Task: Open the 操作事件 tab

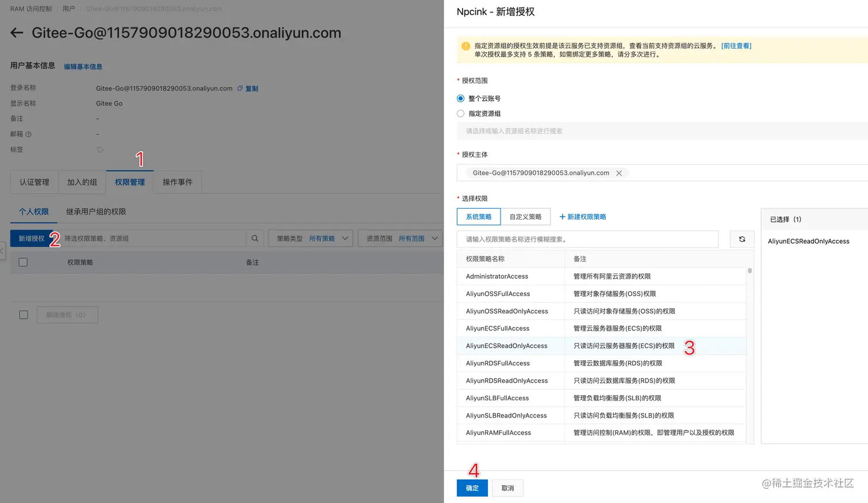Action: point(177,182)
